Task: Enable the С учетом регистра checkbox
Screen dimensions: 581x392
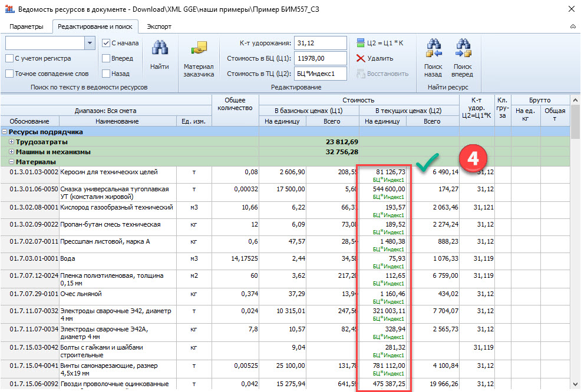Action: pos(9,58)
